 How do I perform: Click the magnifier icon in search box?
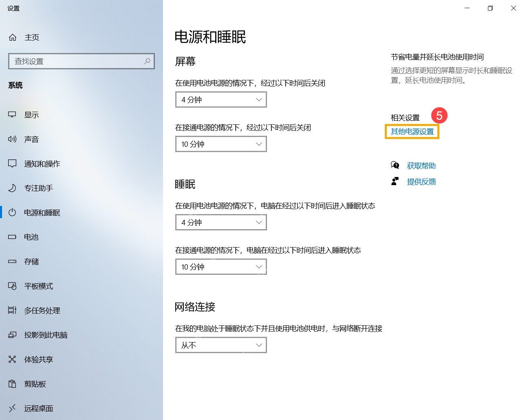(147, 61)
